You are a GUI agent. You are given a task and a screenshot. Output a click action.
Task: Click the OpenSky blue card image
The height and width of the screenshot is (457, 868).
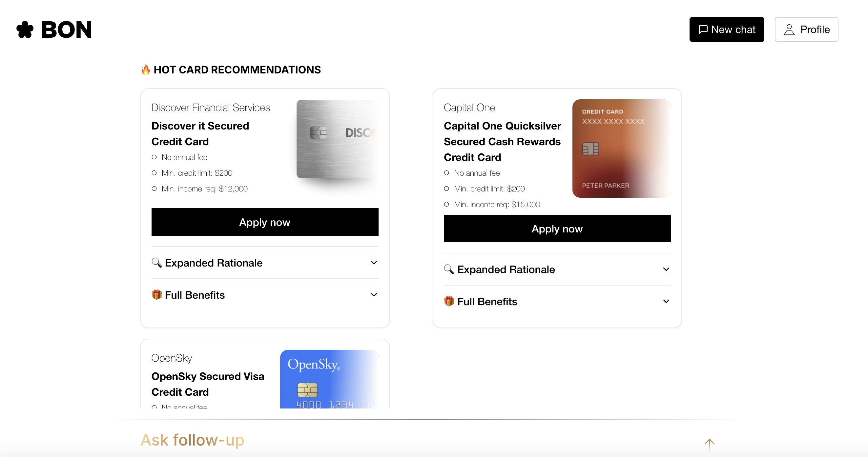click(x=329, y=379)
